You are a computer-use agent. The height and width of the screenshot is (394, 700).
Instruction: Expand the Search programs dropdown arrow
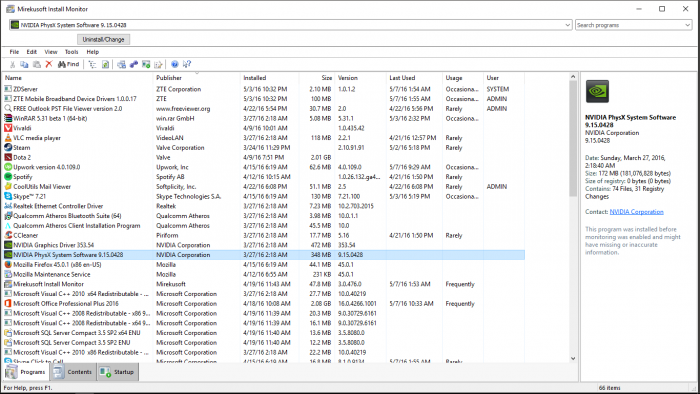point(688,25)
